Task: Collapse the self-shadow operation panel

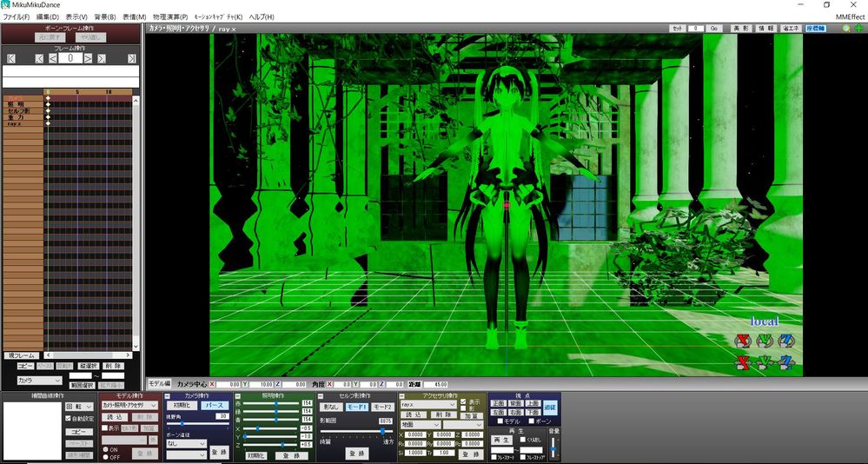Action: 321,396
